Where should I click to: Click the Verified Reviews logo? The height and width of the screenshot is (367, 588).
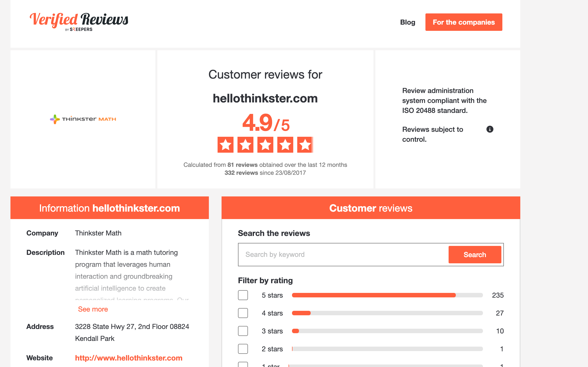(78, 21)
